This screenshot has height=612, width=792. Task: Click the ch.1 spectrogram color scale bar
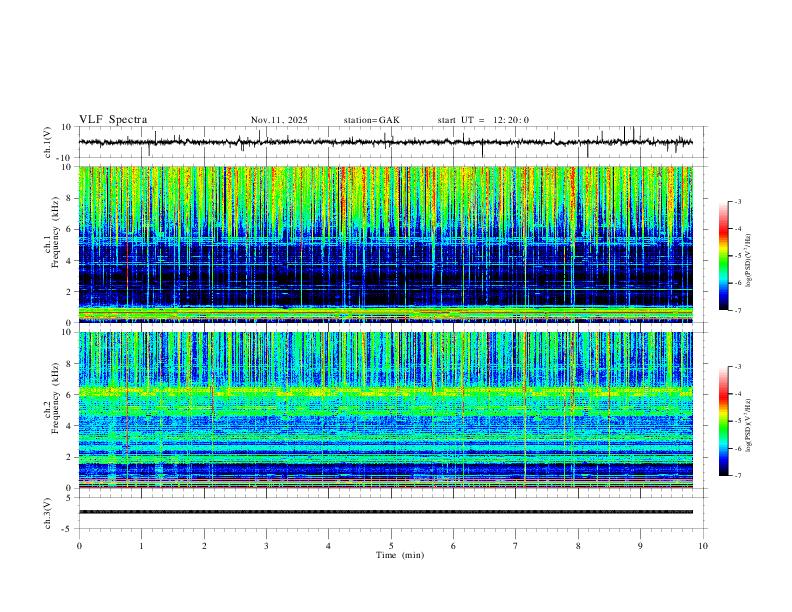(723, 256)
